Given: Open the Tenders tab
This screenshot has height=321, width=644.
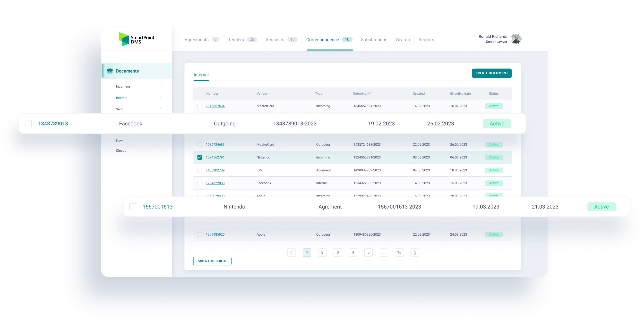Looking at the screenshot, I should click(236, 40).
